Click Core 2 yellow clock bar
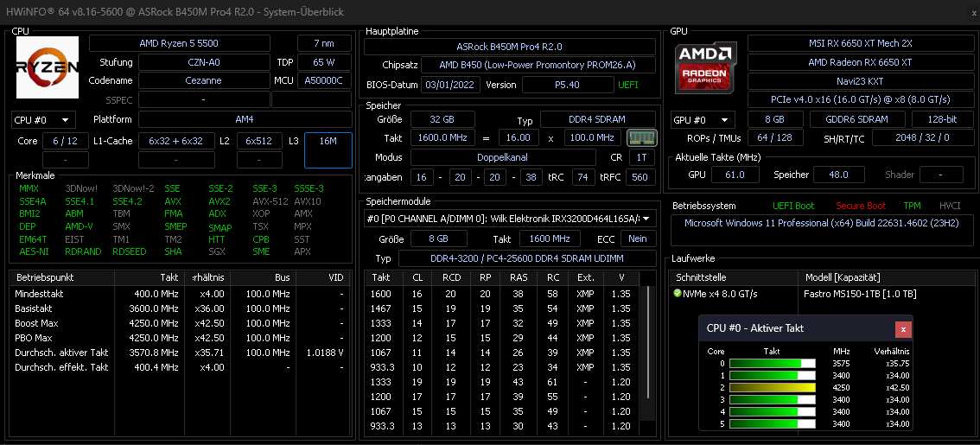 tap(773, 387)
